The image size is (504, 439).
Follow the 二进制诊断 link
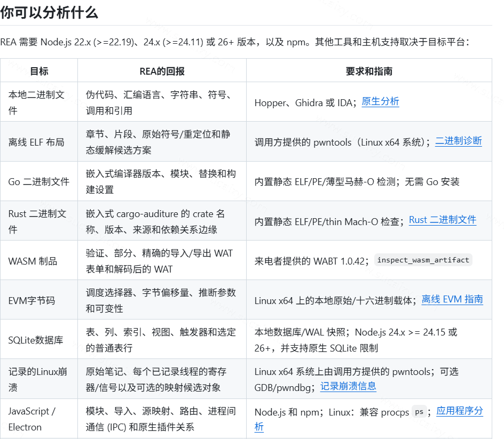[459, 141]
